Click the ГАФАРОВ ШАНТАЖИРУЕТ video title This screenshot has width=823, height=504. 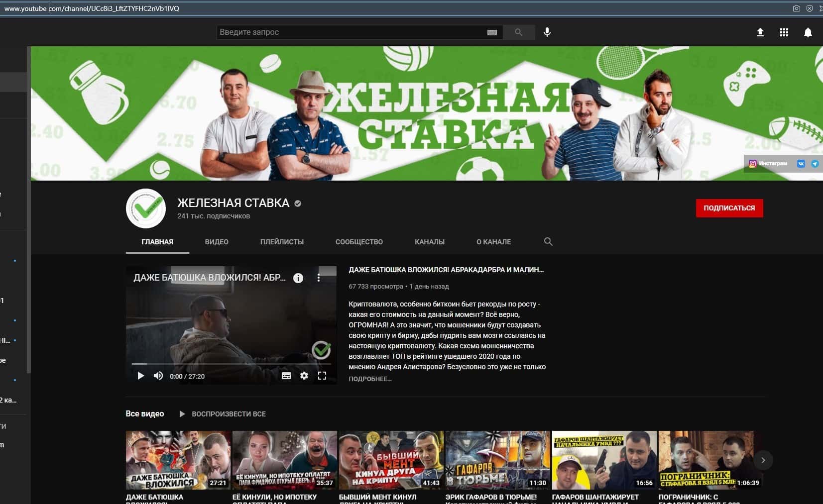tap(595, 499)
